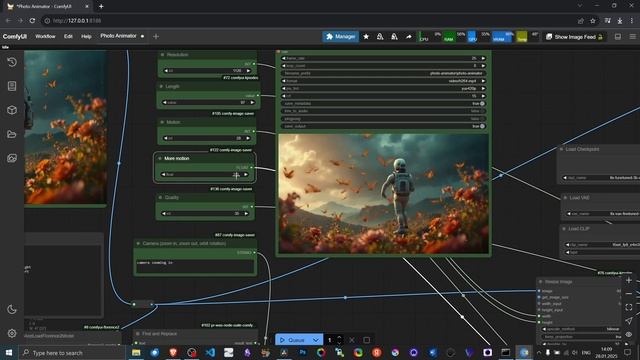Viewport: 640px width, 360px height.
Task: Click the first unload models icon after star
Action: click(380, 37)
